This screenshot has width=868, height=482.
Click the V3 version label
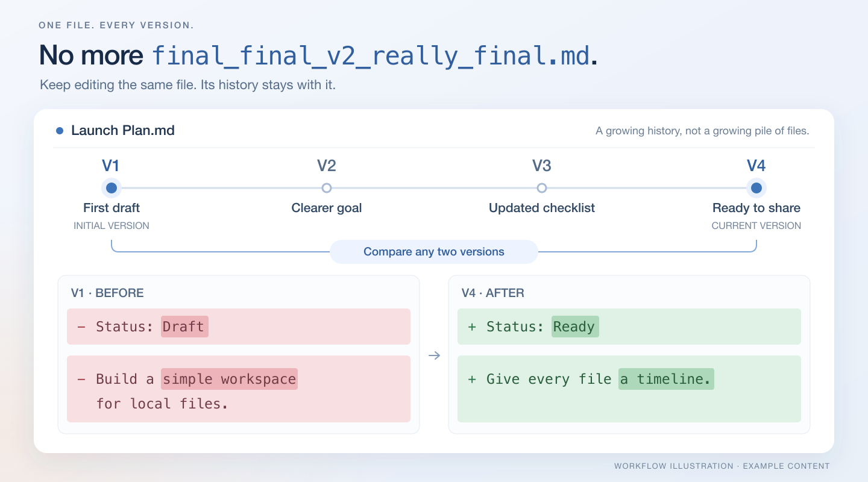click(542, 166)
